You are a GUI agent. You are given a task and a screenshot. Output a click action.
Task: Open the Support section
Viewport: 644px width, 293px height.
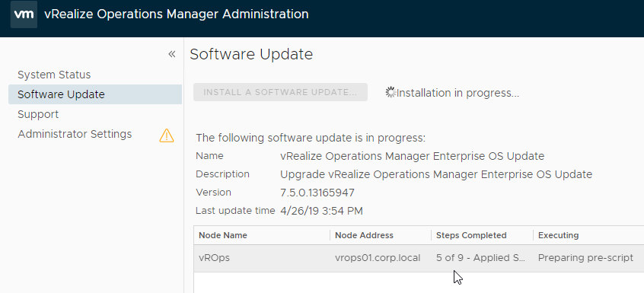pyautogui.click(x=38, y=114)
